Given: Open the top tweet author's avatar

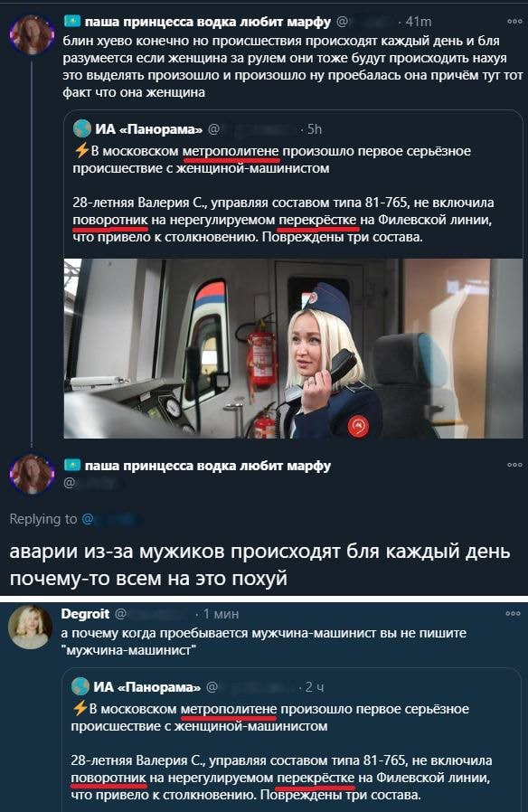Looking at the screenshot, I should 32,34.
